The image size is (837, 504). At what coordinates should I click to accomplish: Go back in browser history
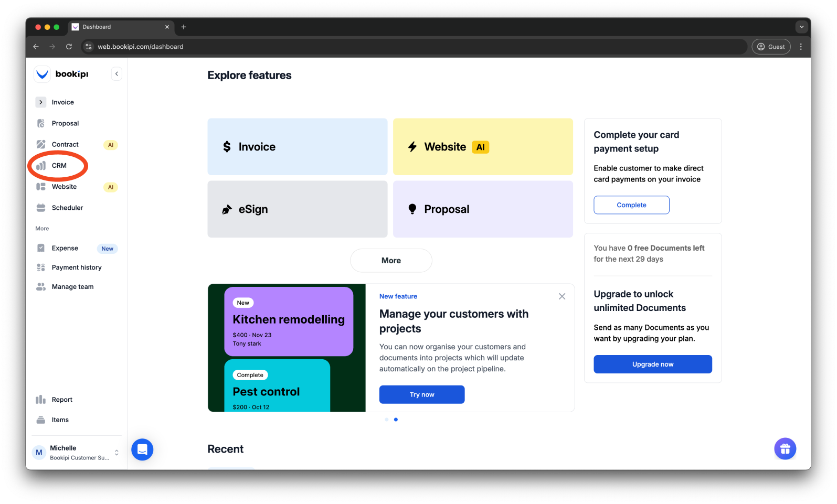(36, 47)
